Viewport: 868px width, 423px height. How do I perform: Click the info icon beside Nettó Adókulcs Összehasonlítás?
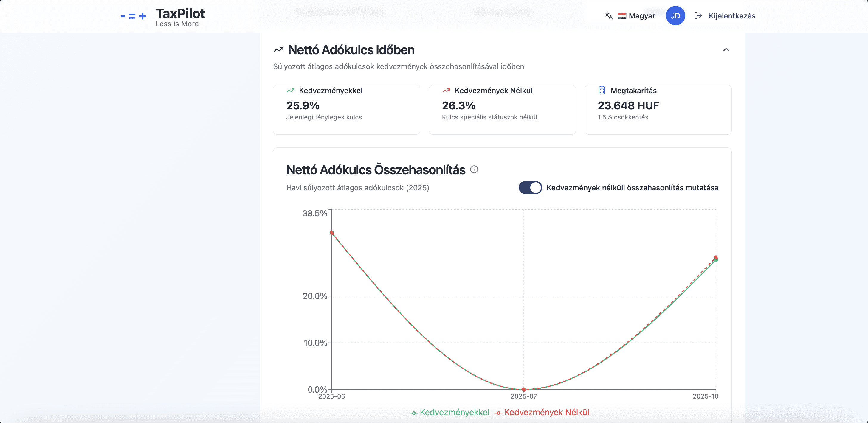(474, 169)
